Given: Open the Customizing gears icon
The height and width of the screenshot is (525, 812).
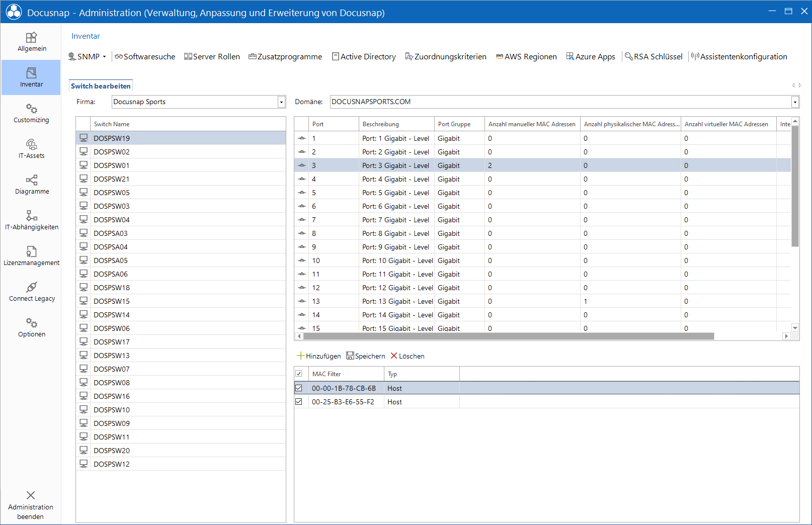Looking at the screenshot, I should click(31, 109).
